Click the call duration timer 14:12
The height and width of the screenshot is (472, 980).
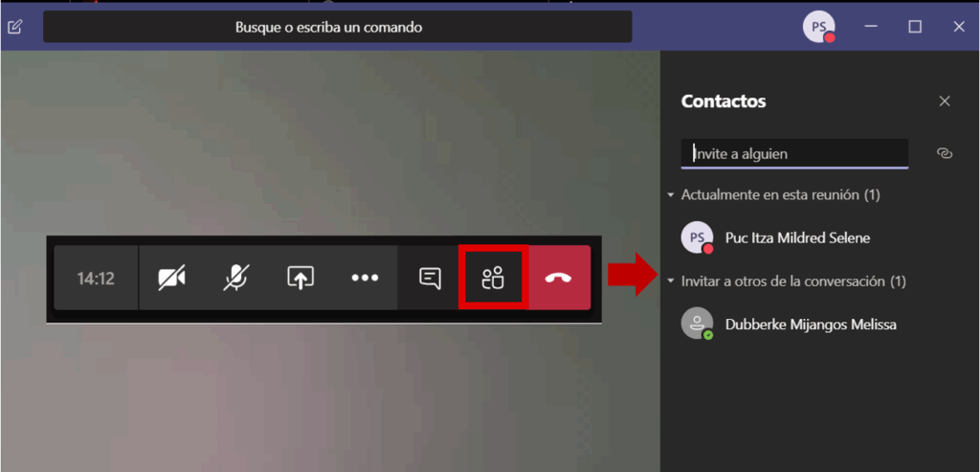(x=96, y=279)
